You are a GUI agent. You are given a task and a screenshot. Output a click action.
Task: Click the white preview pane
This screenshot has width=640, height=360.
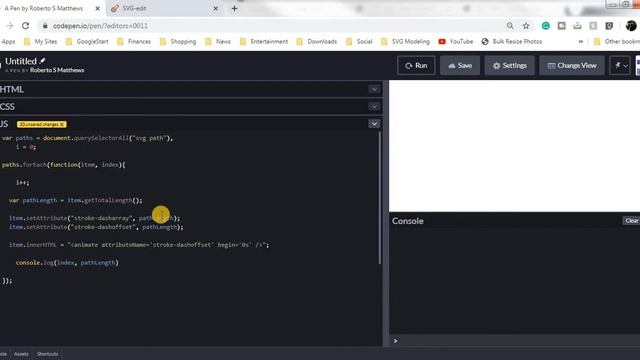click(x=514, y=146)
